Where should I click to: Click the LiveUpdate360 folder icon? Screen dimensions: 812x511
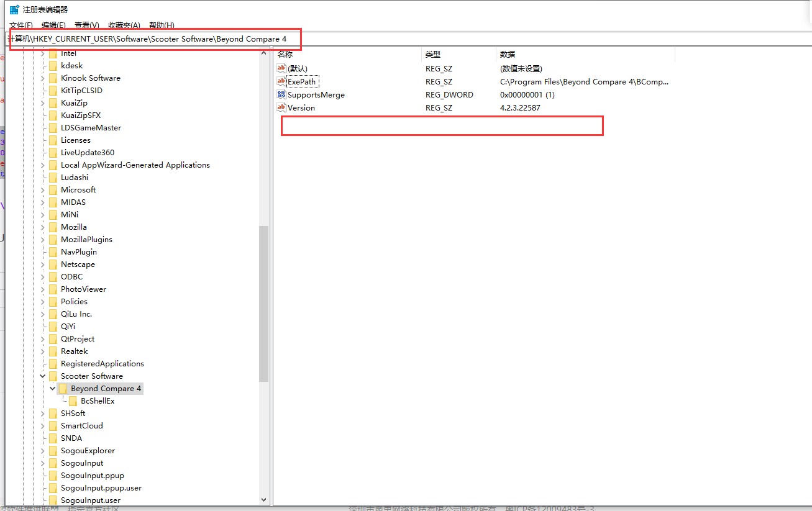[53, 153]
